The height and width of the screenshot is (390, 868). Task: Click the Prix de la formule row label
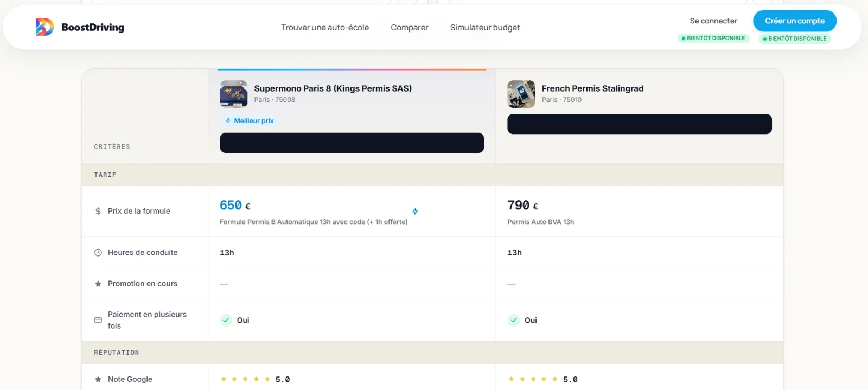pyautogui.click(x=139, y=211)
